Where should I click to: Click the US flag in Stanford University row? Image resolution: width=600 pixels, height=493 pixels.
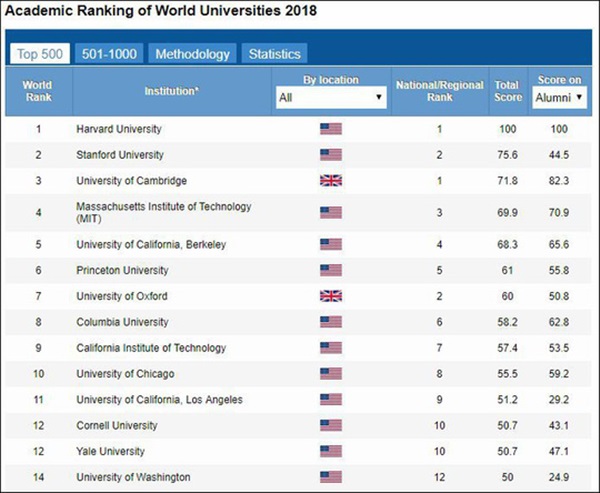point(330,155)
